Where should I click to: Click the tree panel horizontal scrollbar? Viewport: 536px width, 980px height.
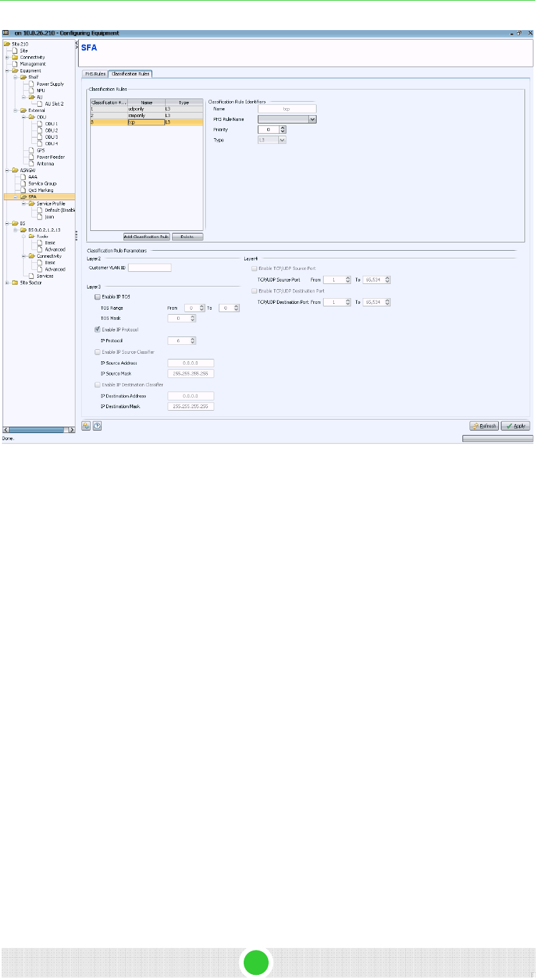38,429
